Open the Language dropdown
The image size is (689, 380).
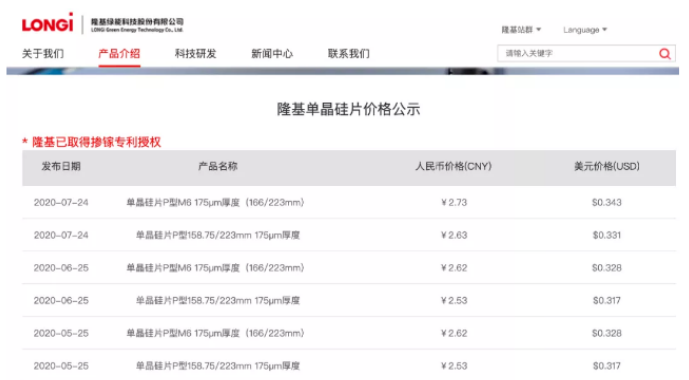(x=585, y=29)
